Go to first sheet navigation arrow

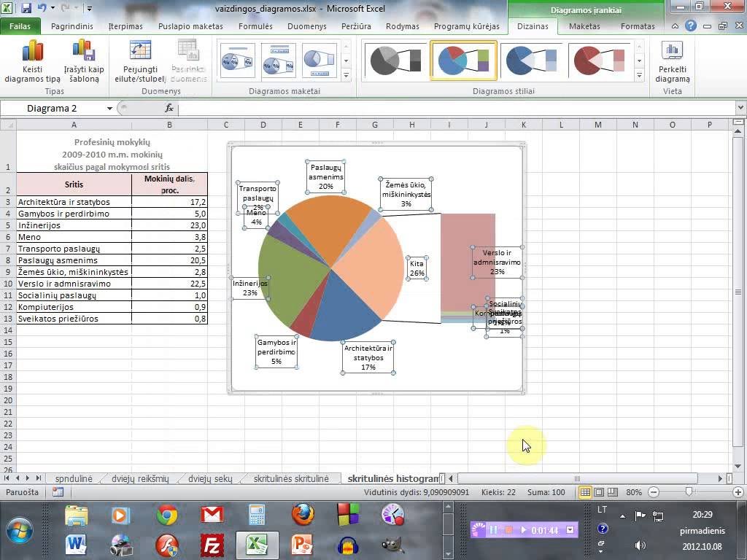pos(7,478)
